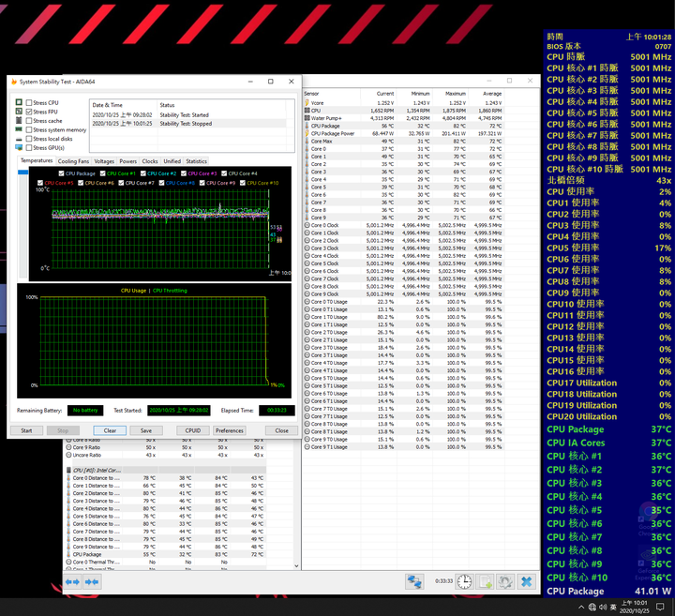Switch to the Powers tab
This screenshot has height=616, width=675.
coord(127,161)
